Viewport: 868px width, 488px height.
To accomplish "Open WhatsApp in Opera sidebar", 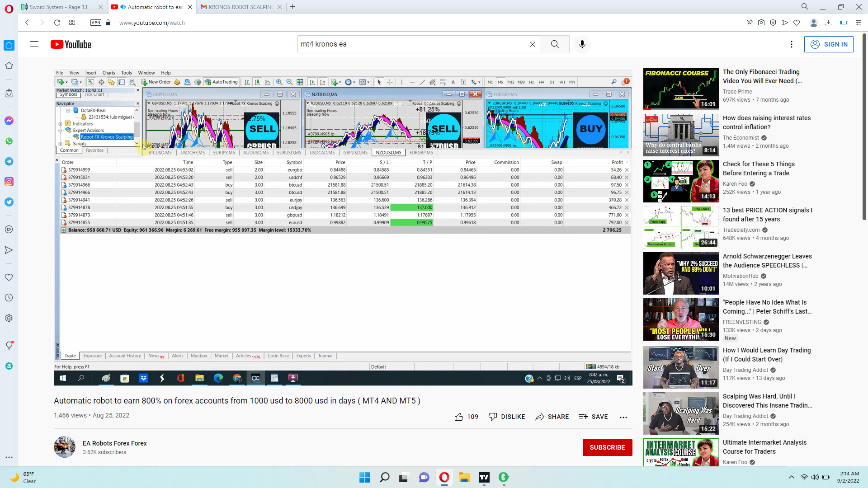I will tap(9, 141).
